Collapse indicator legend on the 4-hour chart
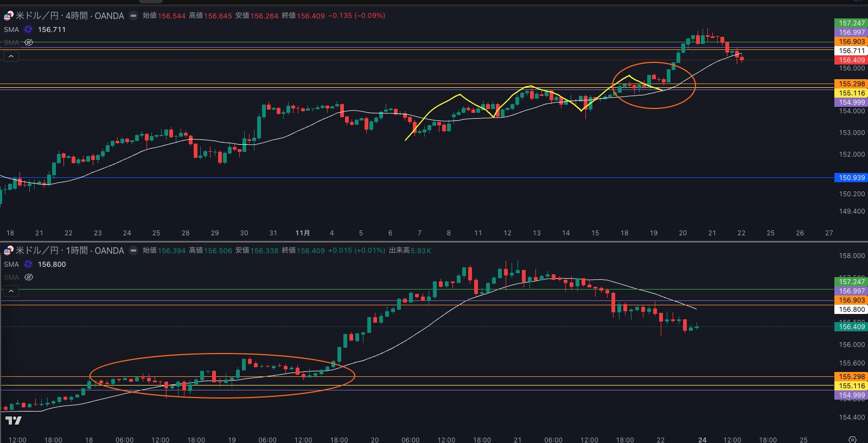The height and width of the screenshot is (443, 868). tap(11, 56)
